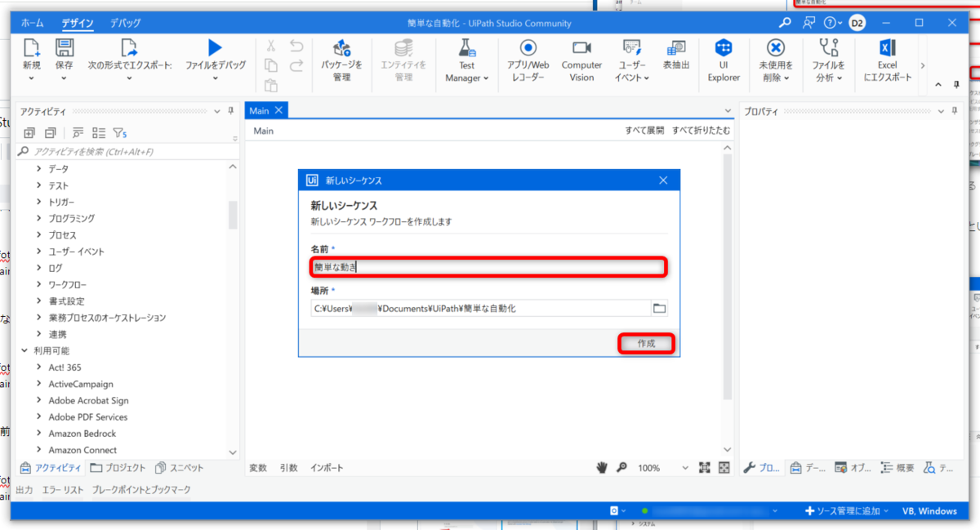Open 次の形式でエクスポート export icon

click(x=129, y=47)
